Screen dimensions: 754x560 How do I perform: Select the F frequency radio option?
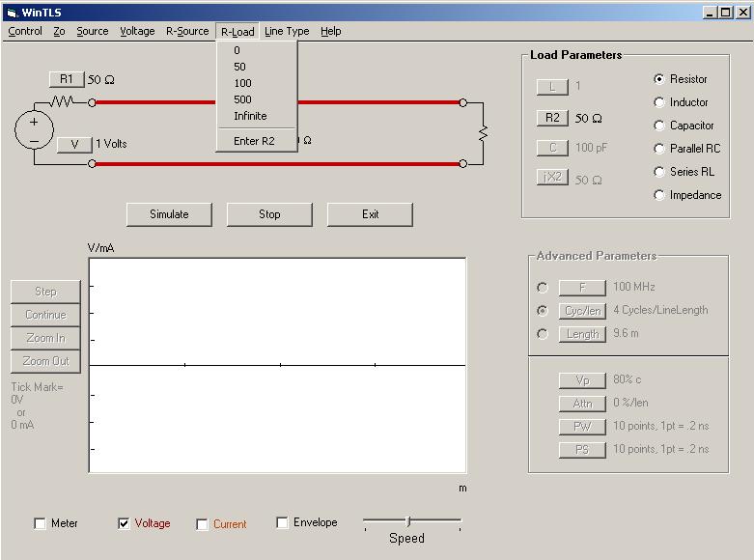(543, 287)
